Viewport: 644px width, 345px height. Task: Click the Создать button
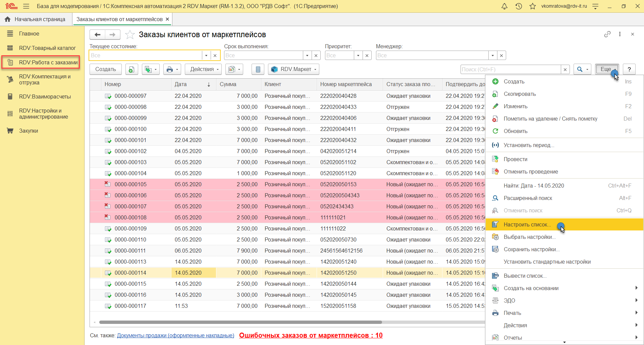pos(105,69)
